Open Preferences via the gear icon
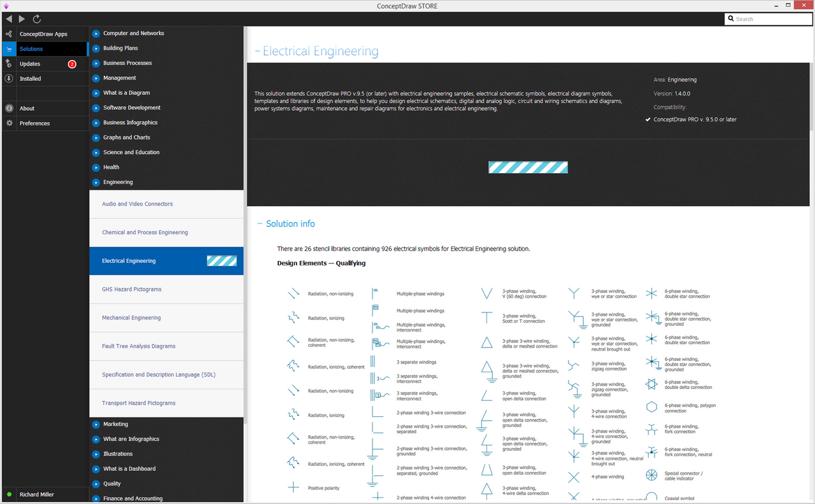The width and height of the screenshot is (815, 504). 9,123
